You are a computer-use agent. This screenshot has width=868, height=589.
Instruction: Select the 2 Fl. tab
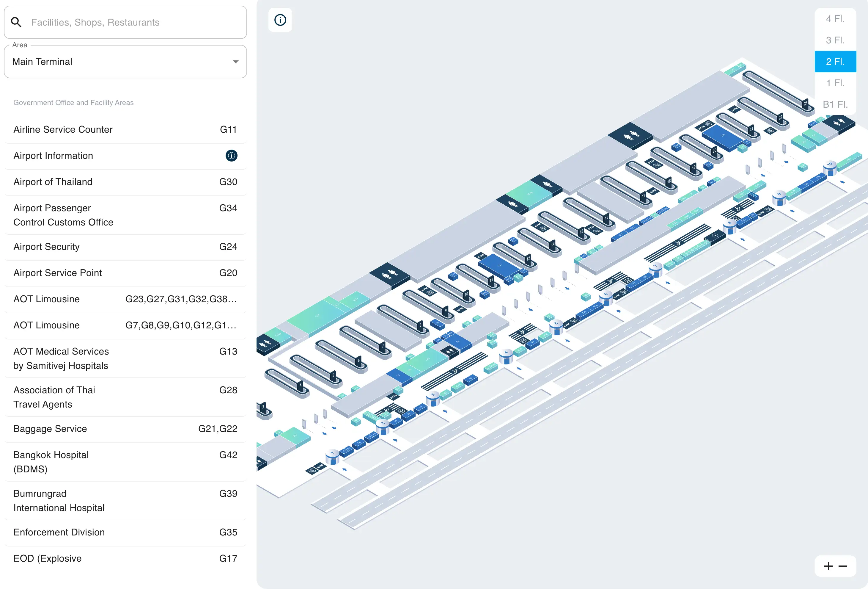[x=836, y=61]
